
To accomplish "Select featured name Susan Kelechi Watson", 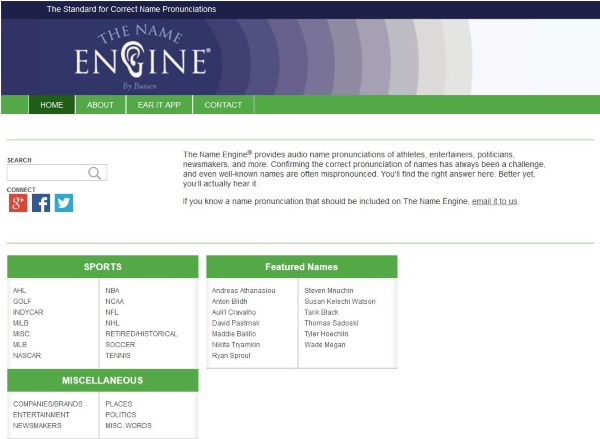I will pyautogui.click(x=340, y=301).
